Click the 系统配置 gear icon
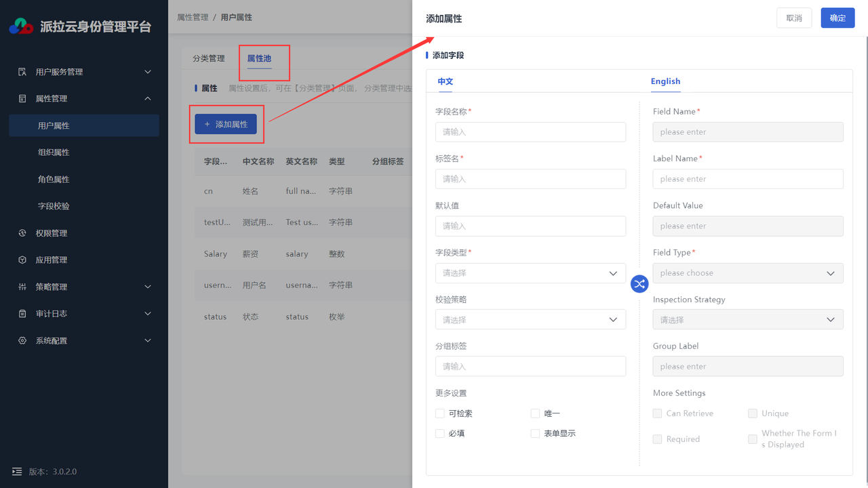Image resolution: width=868 pixels, height=488 pixels. (22, 340)
